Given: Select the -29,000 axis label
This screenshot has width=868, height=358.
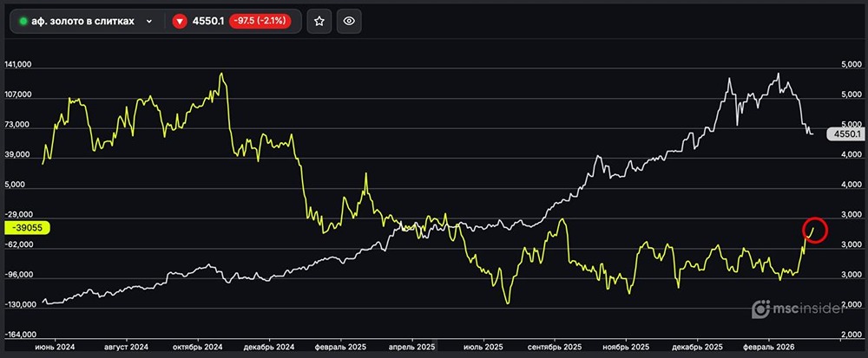Looking at the screenshot, I should pos(18,215).
